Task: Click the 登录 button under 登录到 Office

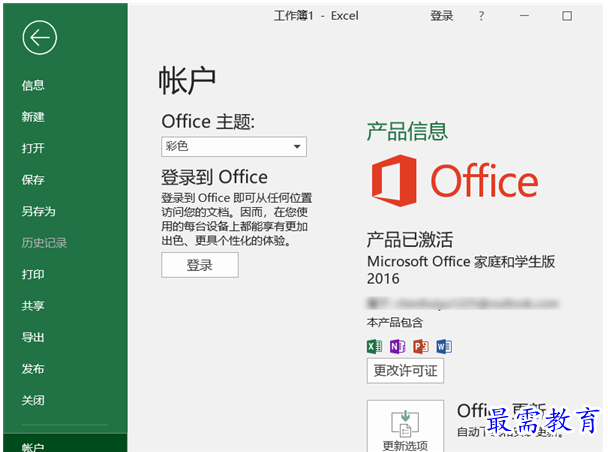Action: [x=200, y=265]
